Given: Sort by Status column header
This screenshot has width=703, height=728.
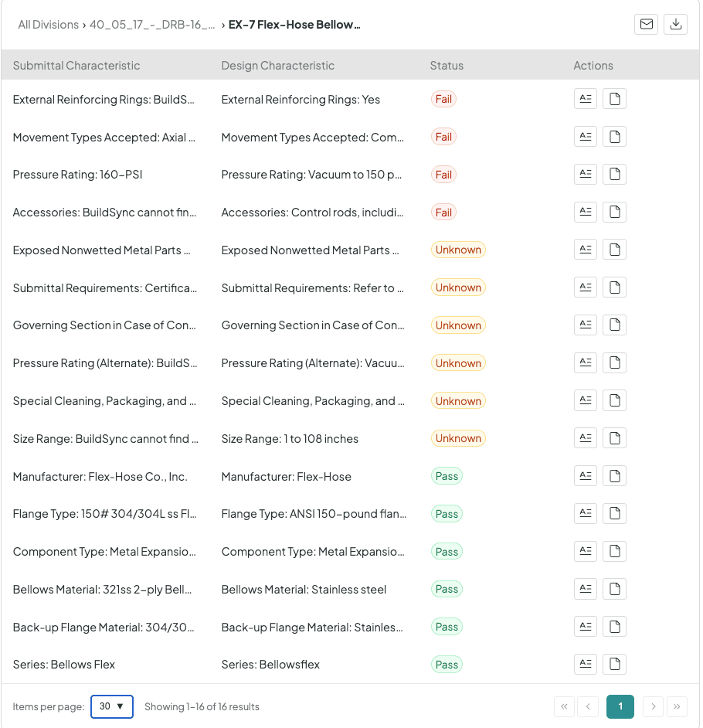Looking at the screenshot, I should pos(447,66).
